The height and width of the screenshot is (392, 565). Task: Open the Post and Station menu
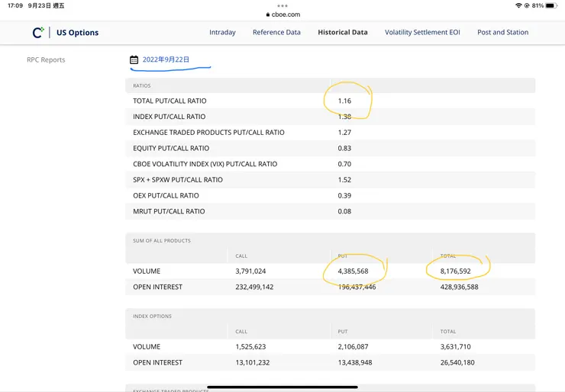(x=502, y=33)
